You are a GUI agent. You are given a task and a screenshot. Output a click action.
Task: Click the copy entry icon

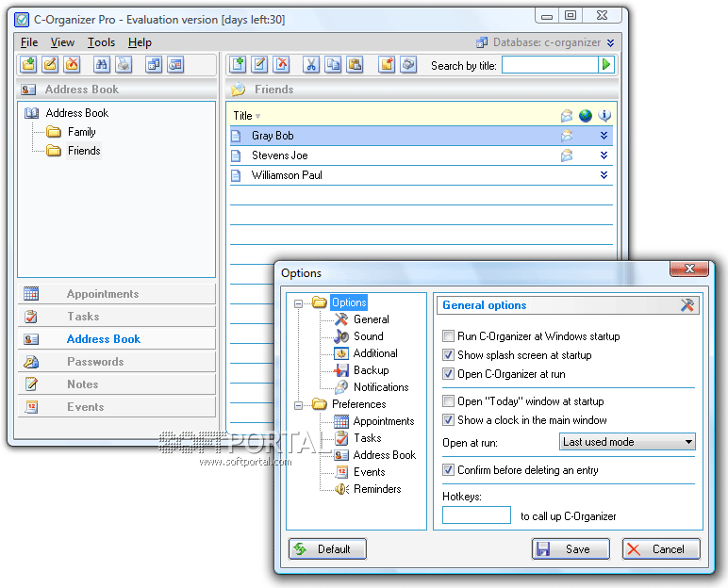[x=333, y=64]
